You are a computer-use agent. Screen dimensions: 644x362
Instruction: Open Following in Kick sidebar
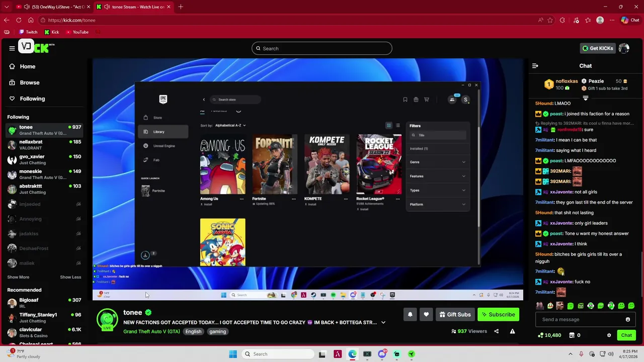[x=32, y=99]
